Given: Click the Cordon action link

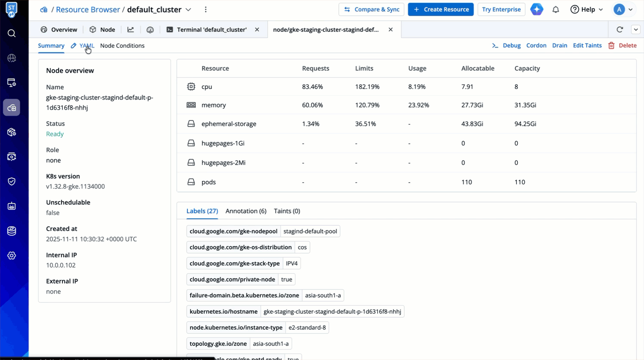Looking at the screenshot, I should tap(536, 45).
